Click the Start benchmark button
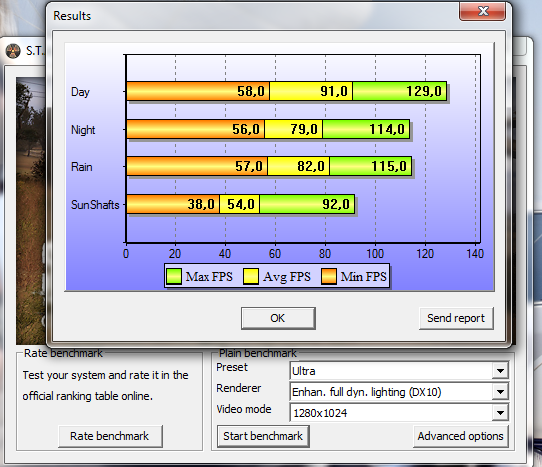Viewport: 542px width, 467px height. [x=263, y=436]
